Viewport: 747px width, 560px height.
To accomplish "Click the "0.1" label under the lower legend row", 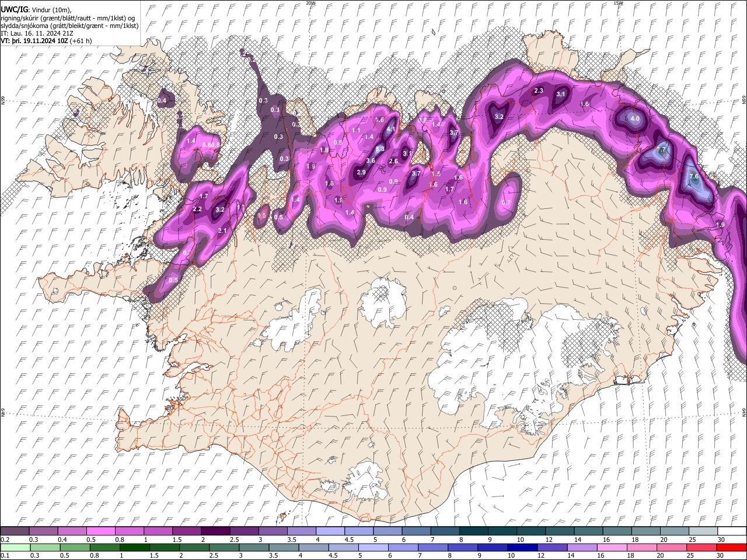I will point(5,555).
